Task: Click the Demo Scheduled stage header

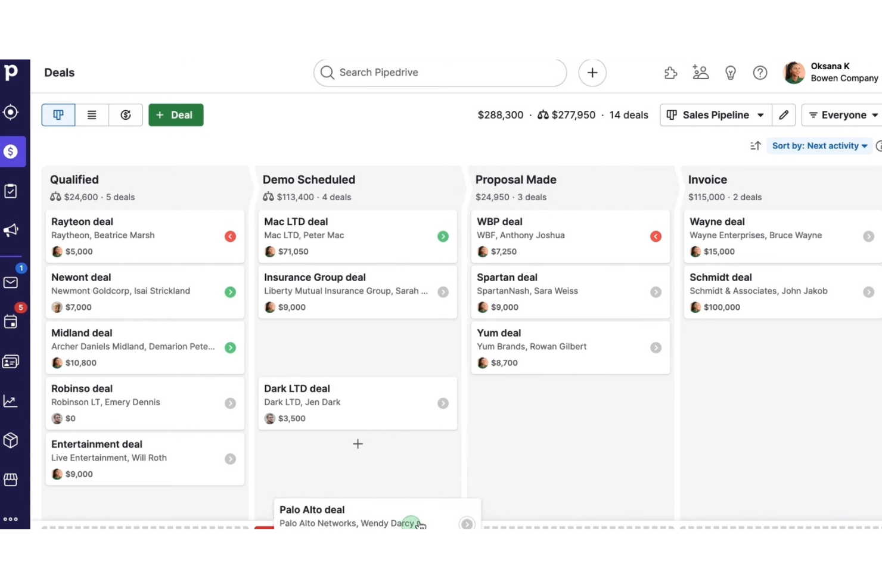Action: click(x=309, y=179)
